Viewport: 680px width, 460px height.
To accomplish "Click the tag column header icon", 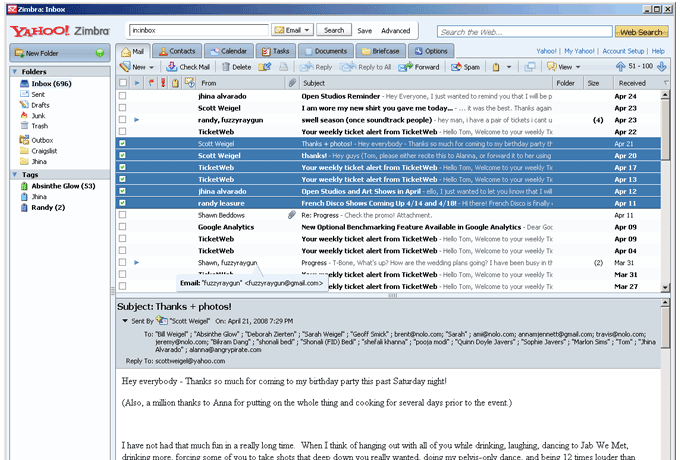I will (x=175, y=83).
